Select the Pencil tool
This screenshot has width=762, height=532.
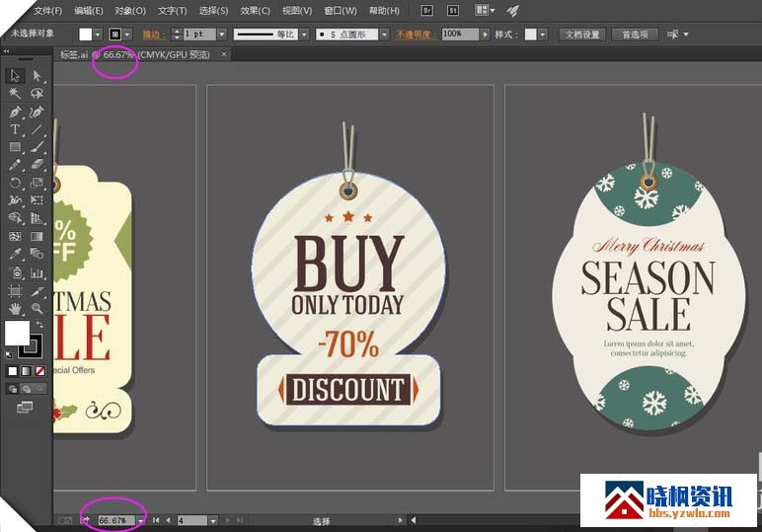coord(15,165)
